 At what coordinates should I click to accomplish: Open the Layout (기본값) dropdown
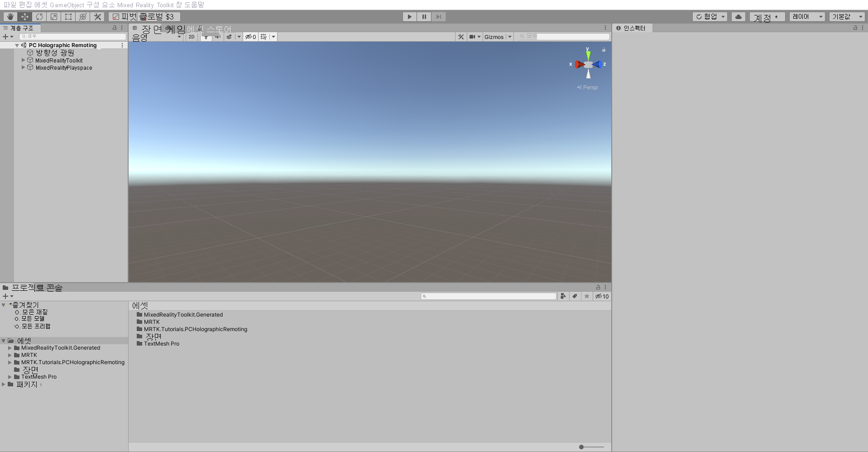click(x=847, y=17)
